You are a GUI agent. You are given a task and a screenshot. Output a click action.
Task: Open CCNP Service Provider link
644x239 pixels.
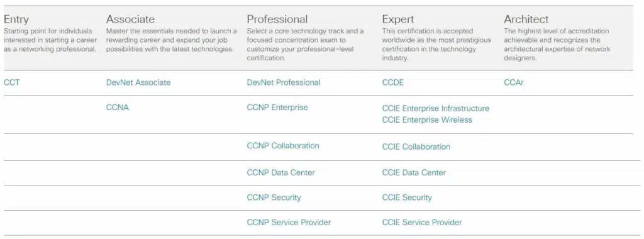click(289, 223)
